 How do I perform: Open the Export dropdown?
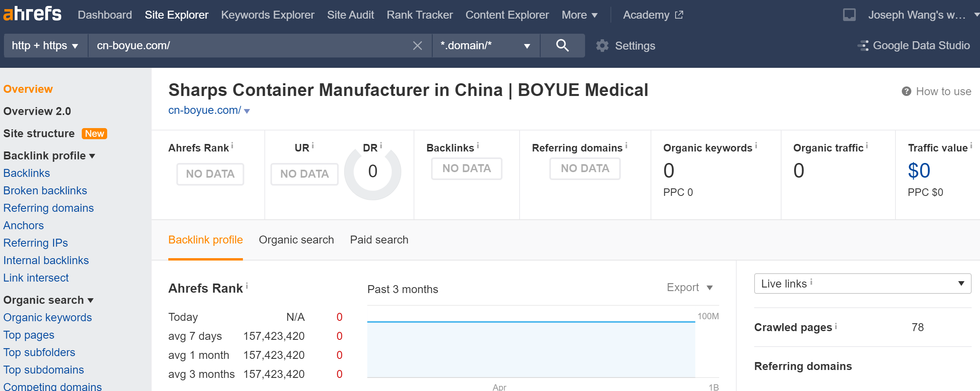pyautogui.click(x=690, y=287)
